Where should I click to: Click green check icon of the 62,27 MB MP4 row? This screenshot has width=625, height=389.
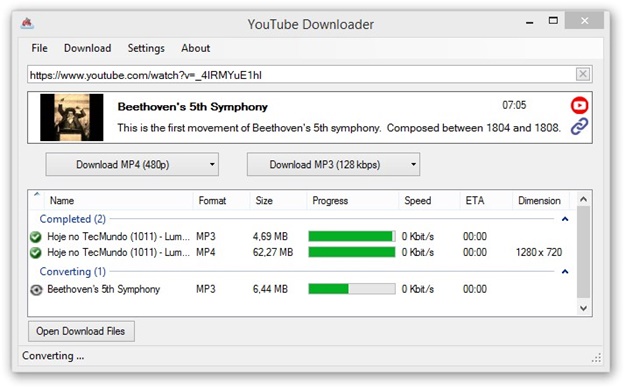point(36,253)
